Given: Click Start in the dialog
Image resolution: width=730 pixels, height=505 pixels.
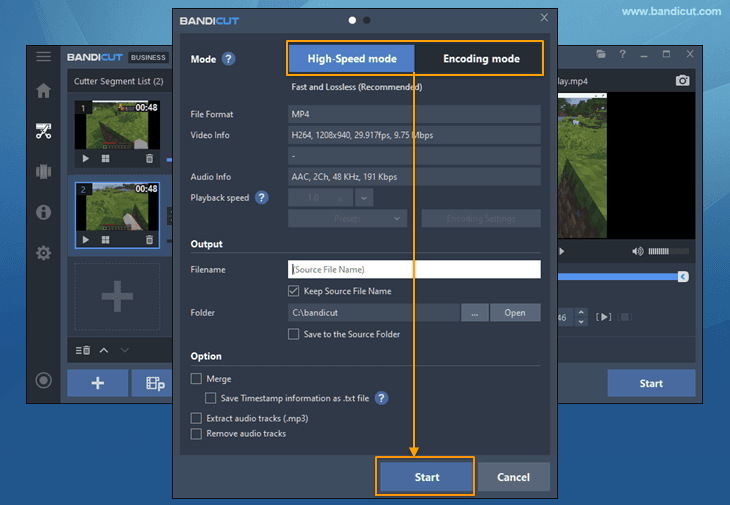Looking at the screenshot, I should [x=426, y=477].
